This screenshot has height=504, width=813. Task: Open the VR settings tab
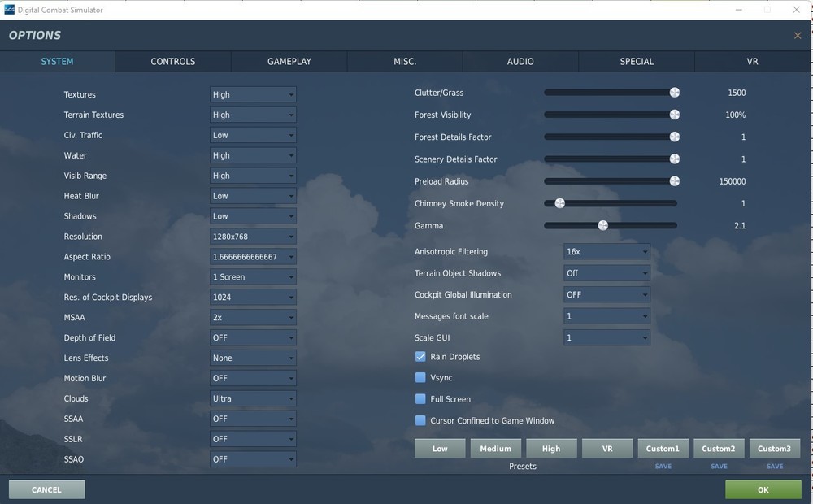click(752, 61)
